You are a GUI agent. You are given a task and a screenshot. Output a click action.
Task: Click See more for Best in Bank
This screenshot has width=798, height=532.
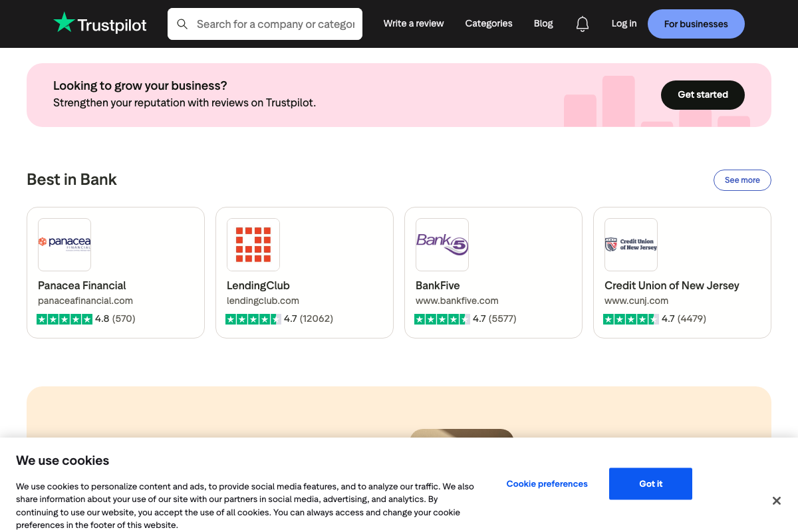click(742, 180)
